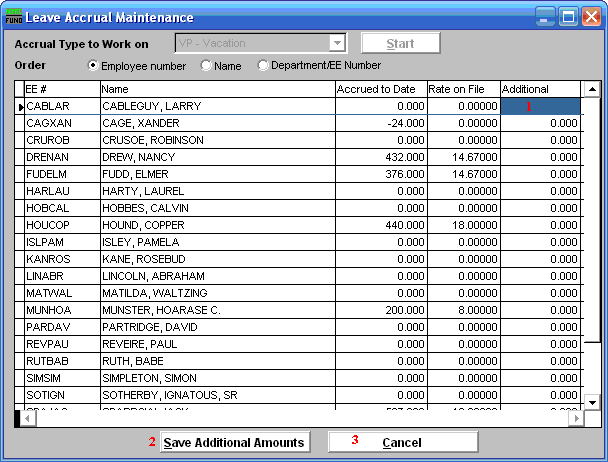
Task: Select the Employee number order option
Action: [95, 66]
